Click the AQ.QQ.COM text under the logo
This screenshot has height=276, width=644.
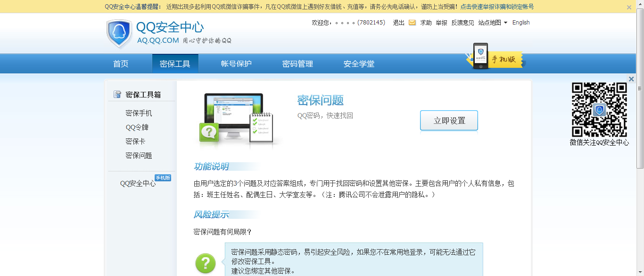158,41
